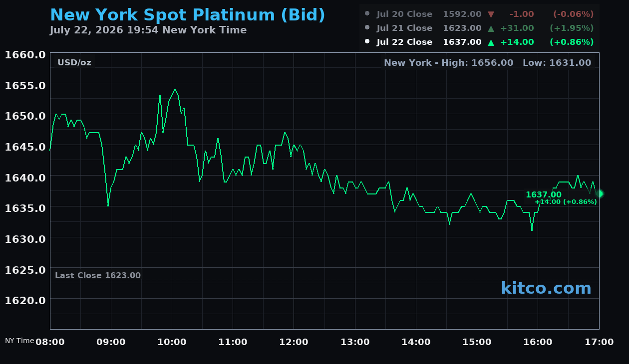Click the 10:00 time label
The width and height of the screenshot is (629, 364).
click(172, 342)
